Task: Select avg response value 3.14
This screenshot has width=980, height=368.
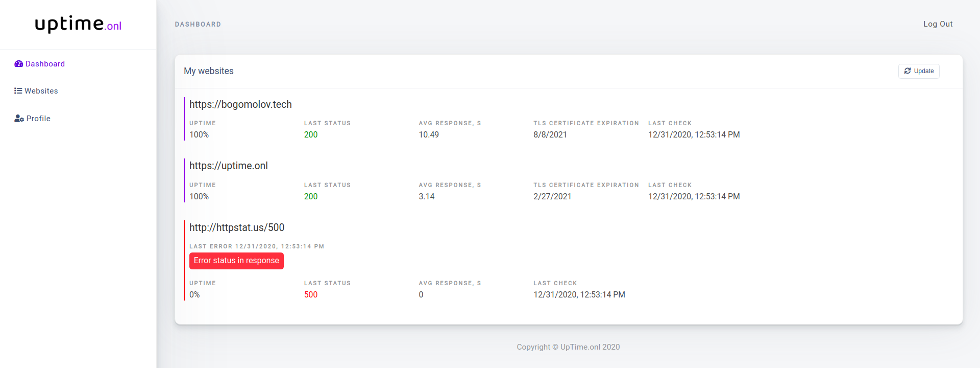Action: (427, 197)
